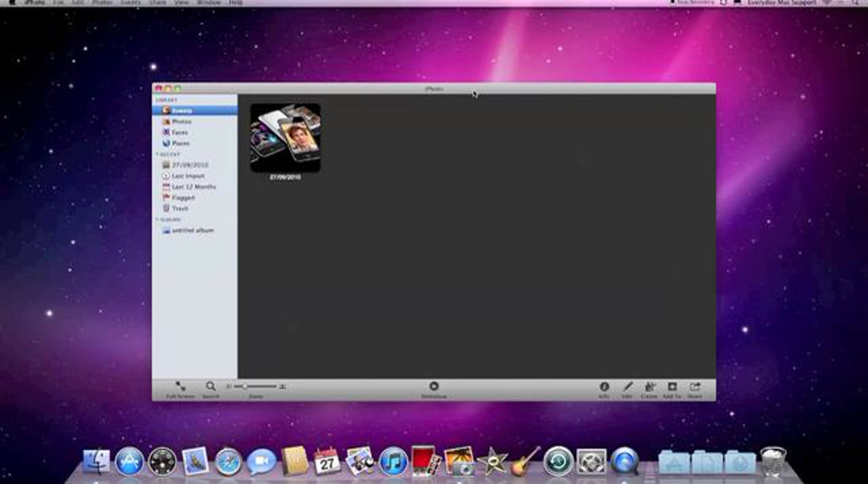Adjust the thumbnail Zoom slider
Viewport: 868px width, 484px height.
(x=245, y=386)
